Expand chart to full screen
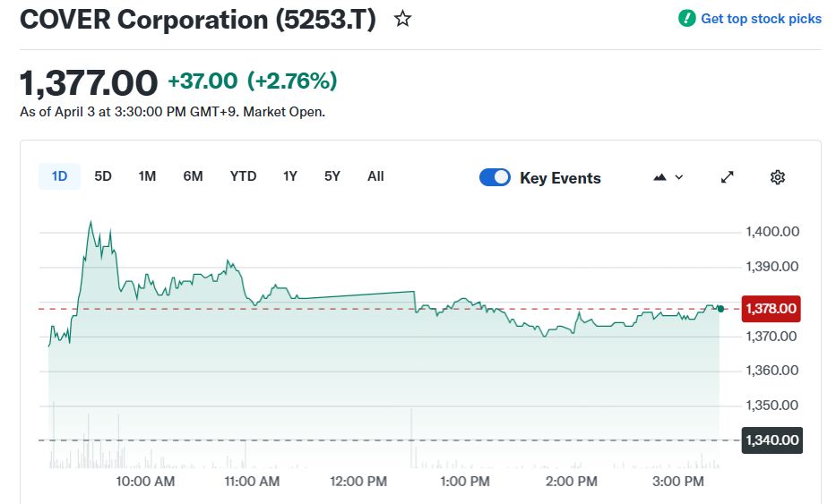The width and height of the screenshot is (836, 504). coord(728,177)
